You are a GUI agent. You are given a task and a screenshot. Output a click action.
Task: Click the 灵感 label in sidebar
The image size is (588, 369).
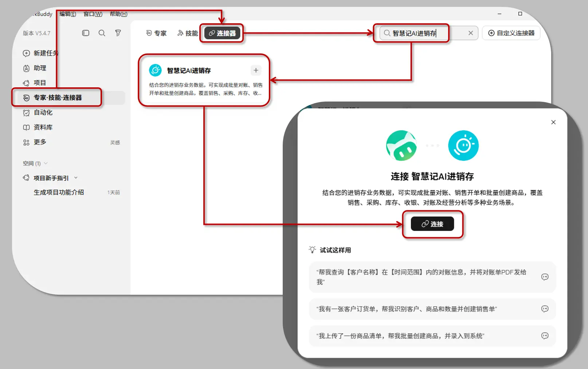tap(115, 143)
